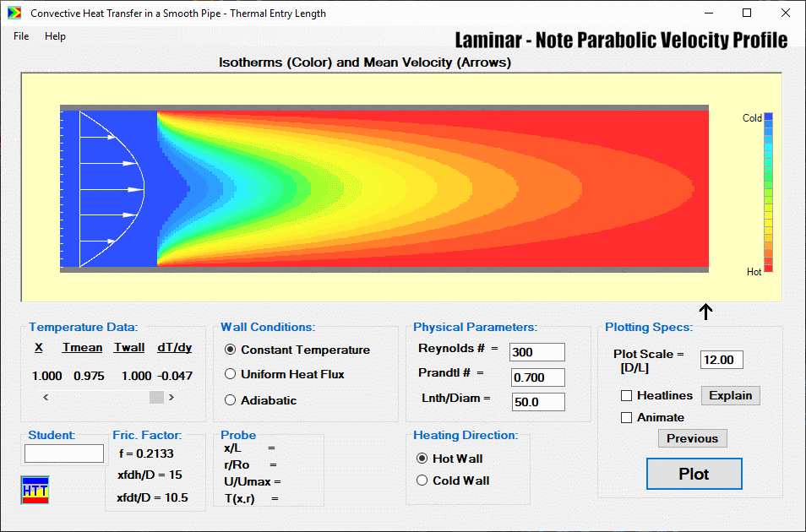Enable the Animate checkbox
The height and width of the screenshot is (532, 806).
point(626,416)
